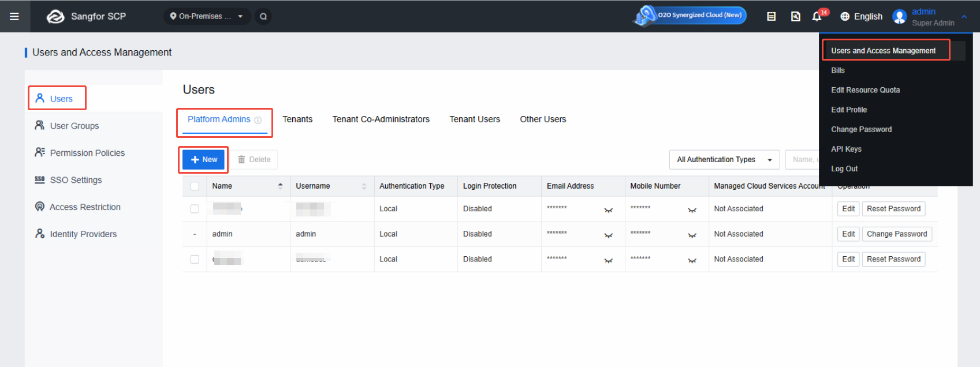The image size is (980, 367).
Task: Switch to Tenant Co-Administrators tab
Action: [x=381, y=119]
